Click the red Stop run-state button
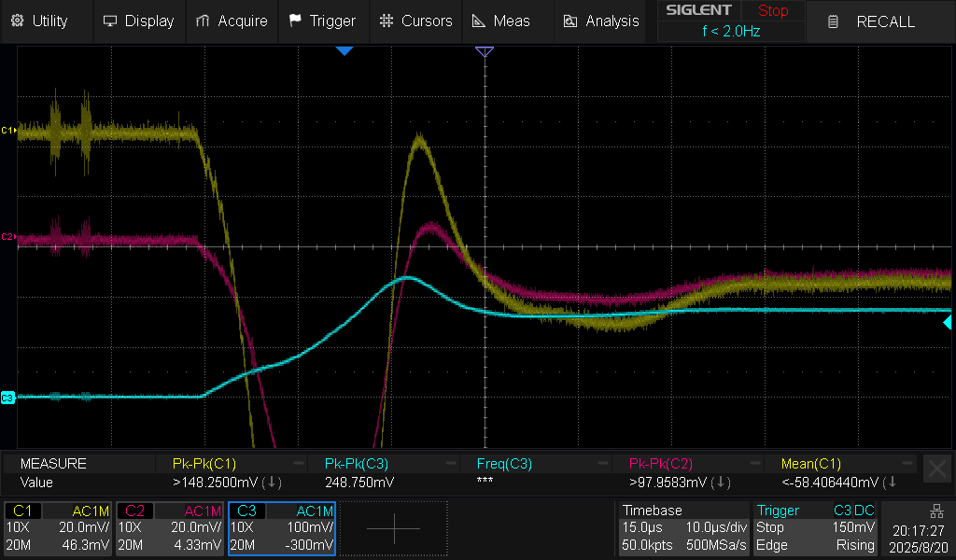The image size is (956, 560). tap(772, 11)
